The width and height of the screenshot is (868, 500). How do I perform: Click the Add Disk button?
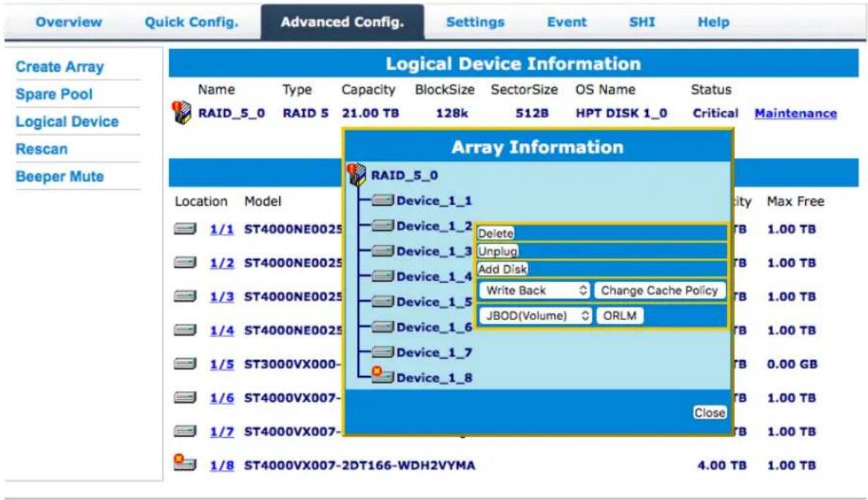(x=502, y=269)
